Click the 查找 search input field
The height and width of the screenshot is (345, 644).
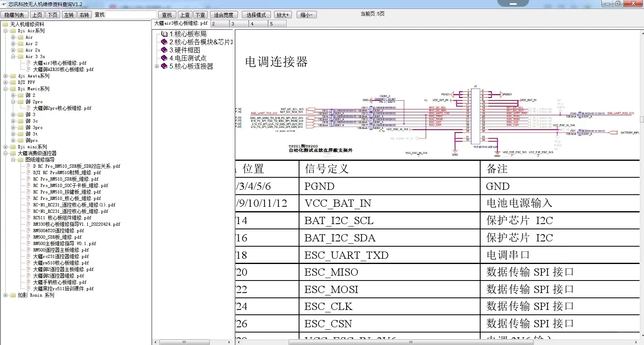(131, 15)
